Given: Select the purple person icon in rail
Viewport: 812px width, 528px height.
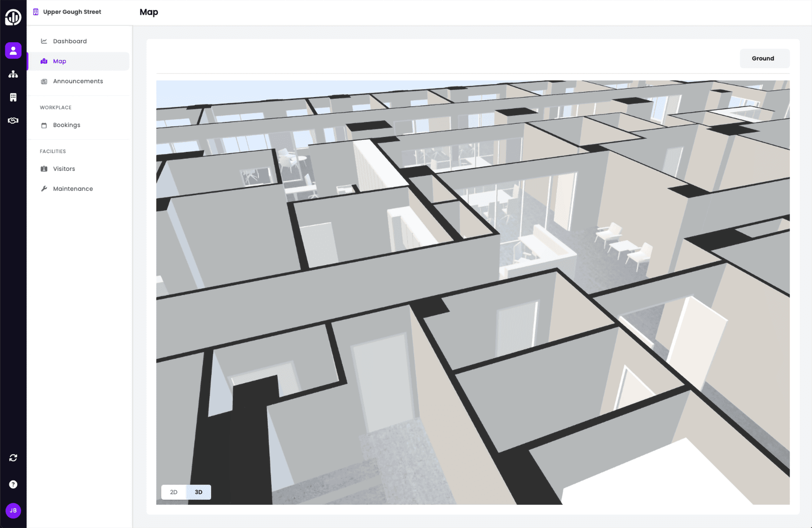Looking at the screenshot, I should (13, 51).
